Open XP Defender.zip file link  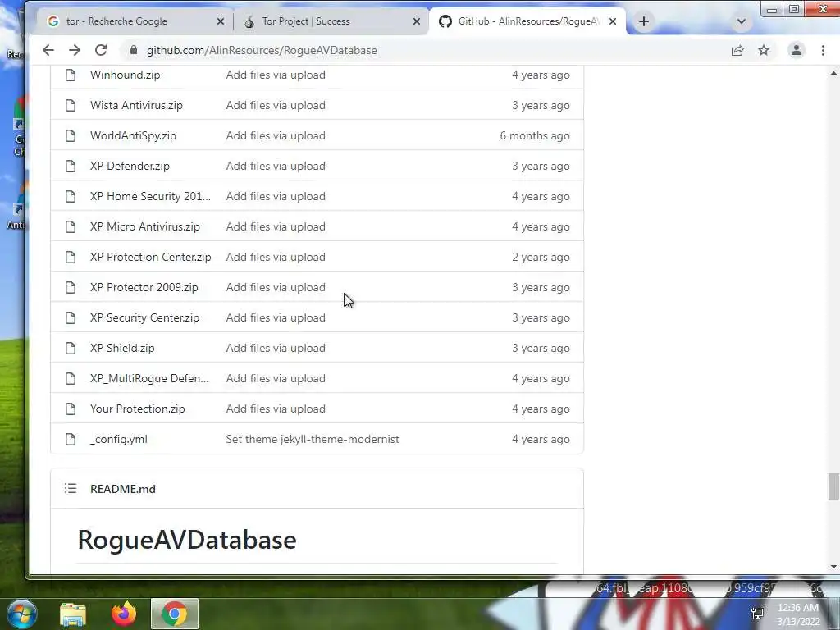(130, 166)
